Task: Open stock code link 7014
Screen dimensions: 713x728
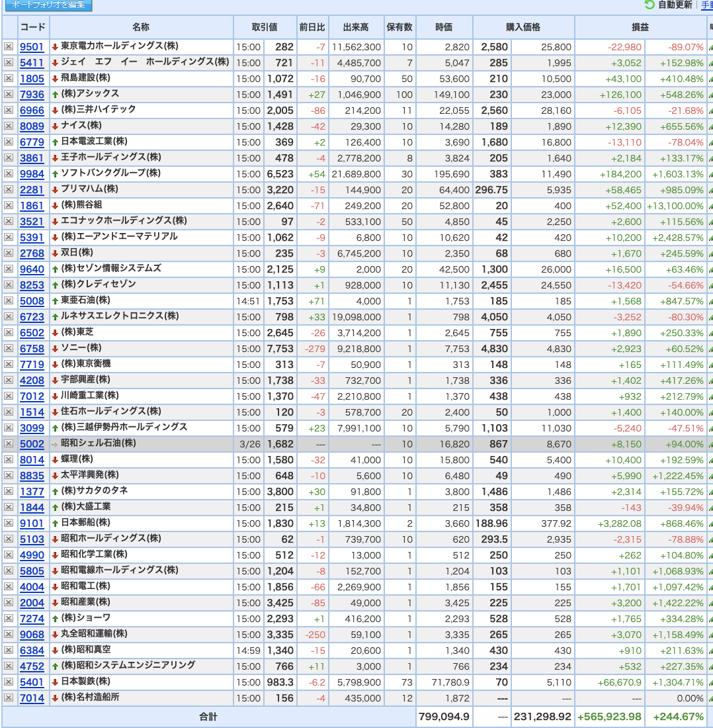Action: 32,698
